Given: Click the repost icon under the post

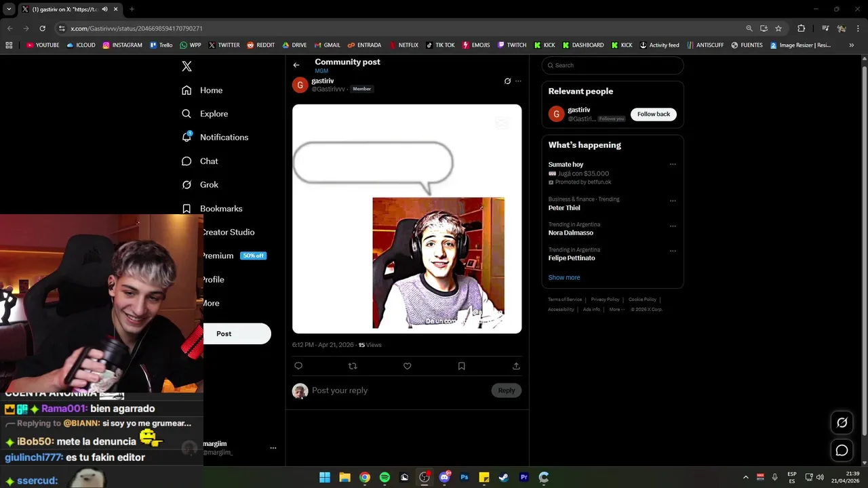Looking at the screenshot, I should (x=353, y=366).
